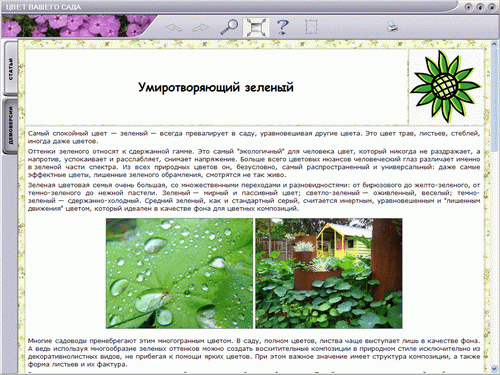Click the scrollbar down arrow
This screenshot has width=500, height=375.
494,368
